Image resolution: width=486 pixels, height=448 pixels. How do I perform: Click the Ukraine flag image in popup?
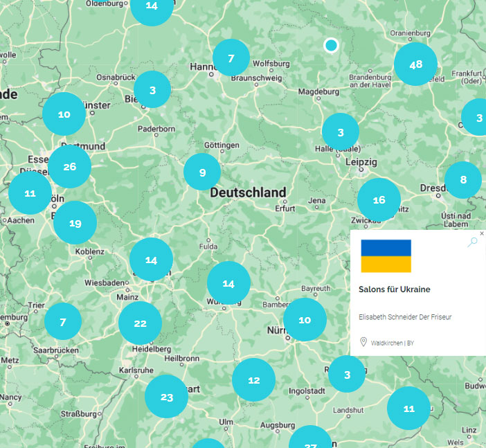pos(386,256)
